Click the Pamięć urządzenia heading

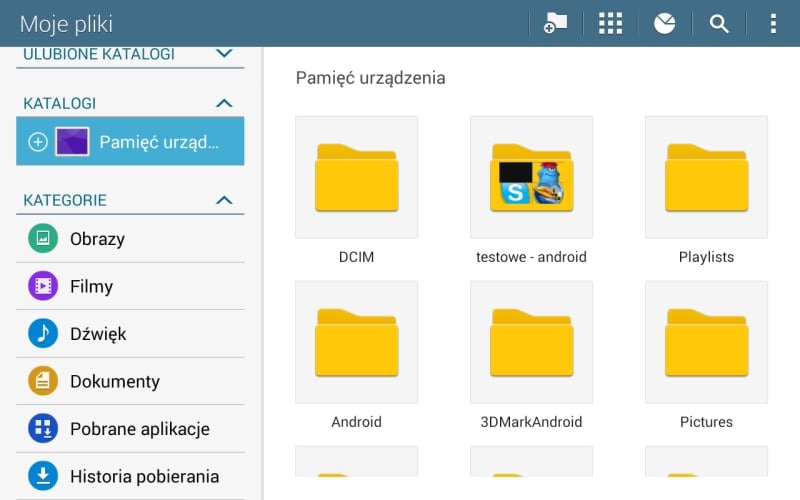click(x=370, y=78)
